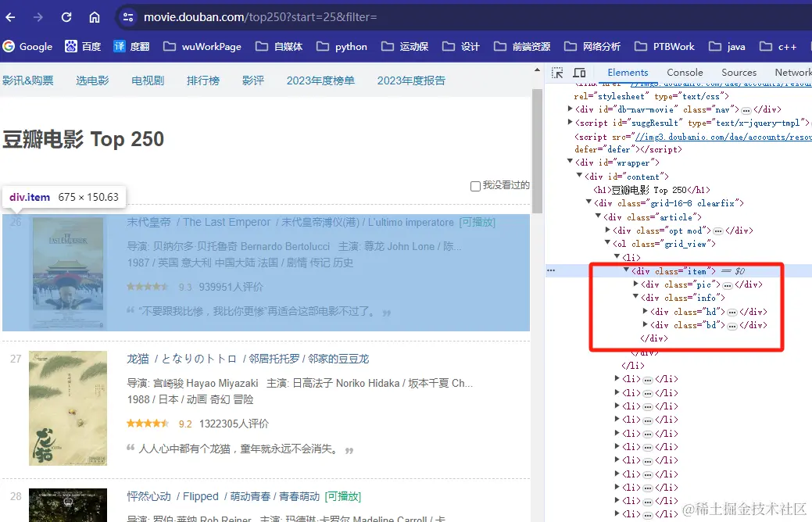Open the 设计 bookmark folder
Screen dimensions: 812x522
pos(461,47)
